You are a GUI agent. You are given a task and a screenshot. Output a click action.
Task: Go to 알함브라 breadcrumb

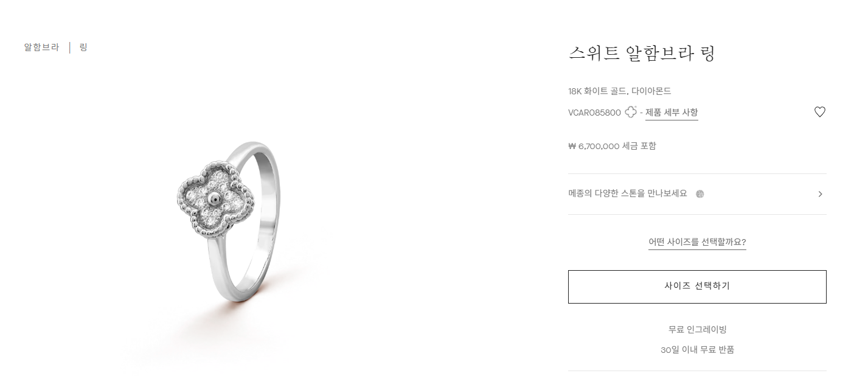(x=41, y=47)
